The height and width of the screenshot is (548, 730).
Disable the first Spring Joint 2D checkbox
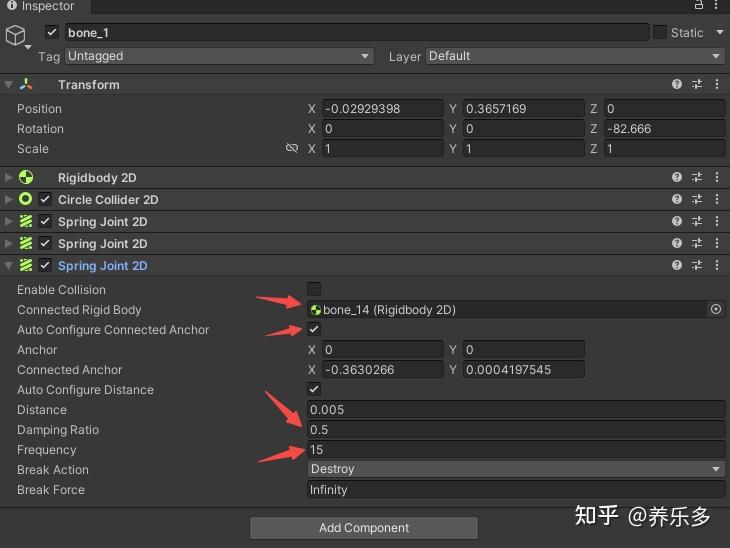point(45,221)
